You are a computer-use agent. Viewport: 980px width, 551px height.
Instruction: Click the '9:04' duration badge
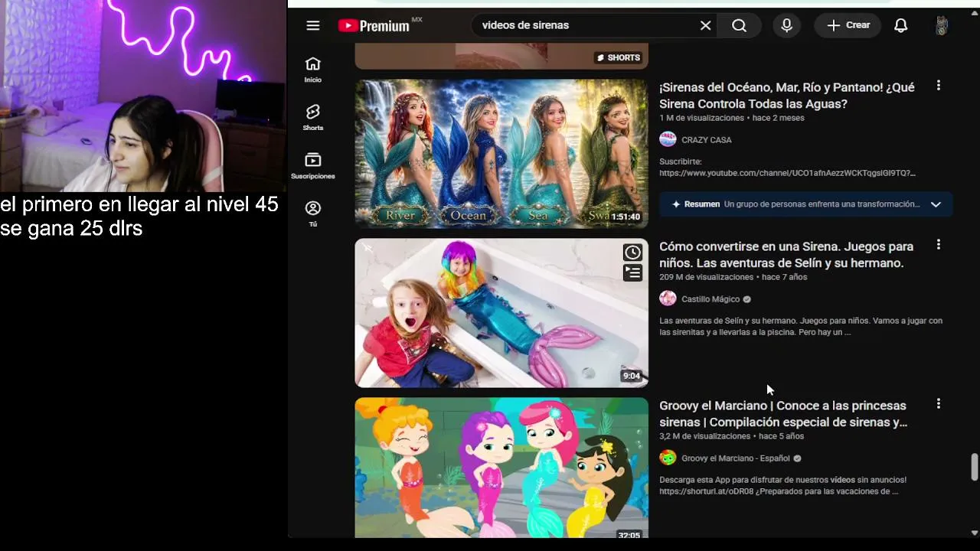pos(632,377)
